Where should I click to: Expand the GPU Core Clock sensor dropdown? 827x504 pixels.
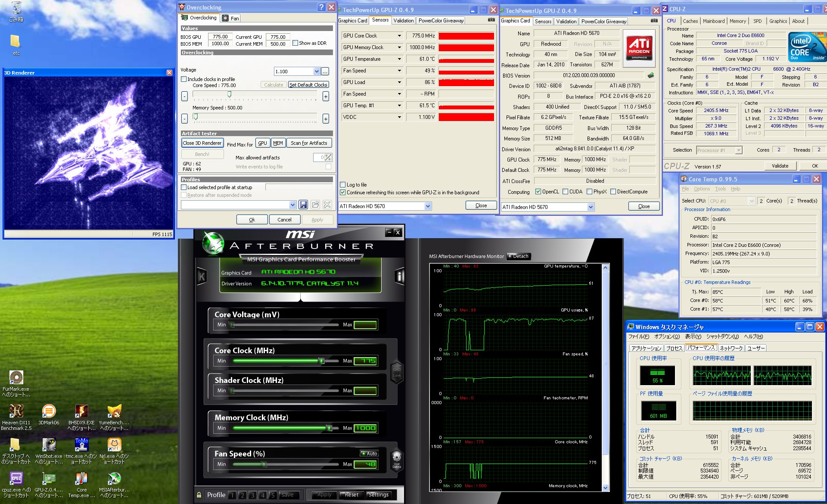coord(399,36)
